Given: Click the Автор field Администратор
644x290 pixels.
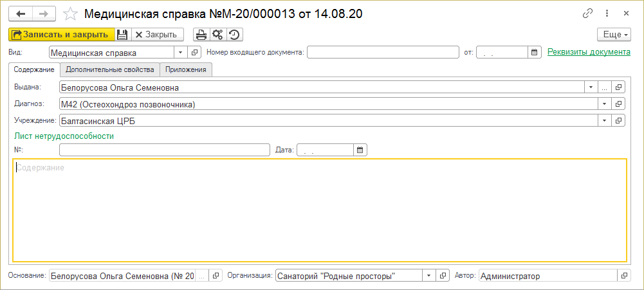Looking at the screenshot, I should [548, 276].
